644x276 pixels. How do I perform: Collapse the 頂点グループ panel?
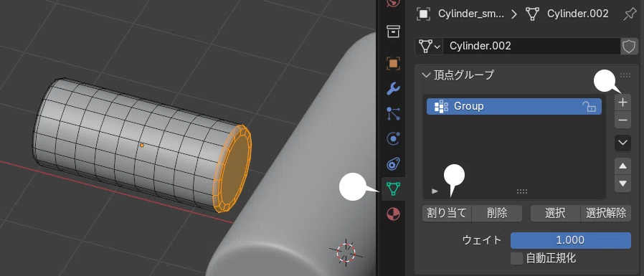click(425, 75)
